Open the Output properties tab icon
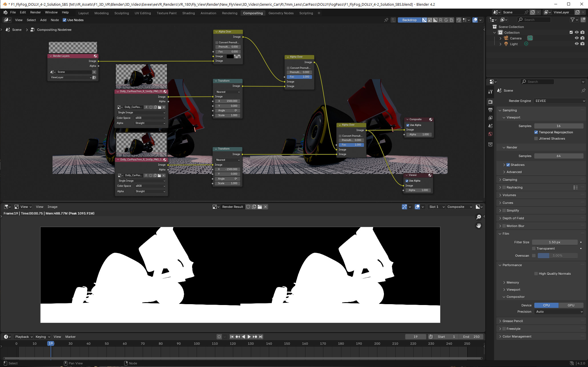Viewport: 588px width, 367px height. tap(490, 110)
